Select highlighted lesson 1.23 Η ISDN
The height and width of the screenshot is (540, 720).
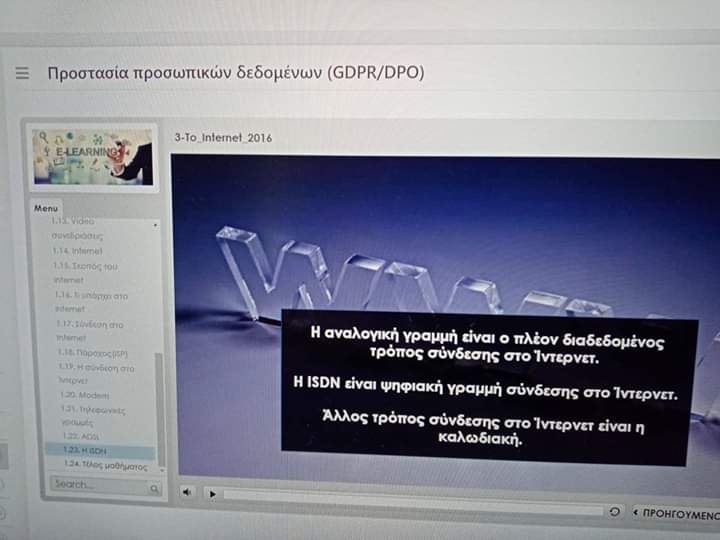[x=100, y=451]
